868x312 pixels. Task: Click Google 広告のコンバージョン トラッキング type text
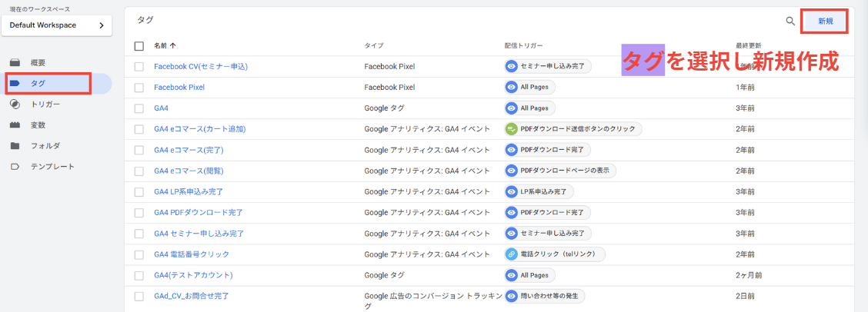click(x=433, y=301)
